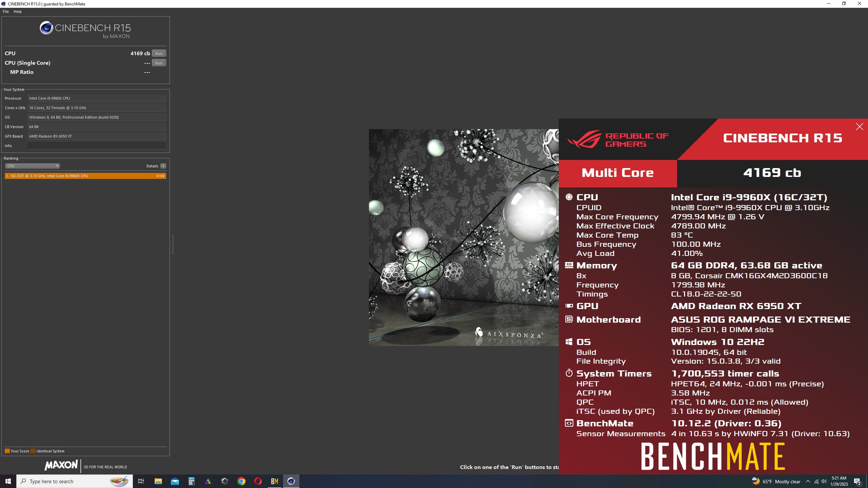The width and height of the screenshot is (868, 488).
Task: Open the Windows Start menu
Action: (8, 481)
